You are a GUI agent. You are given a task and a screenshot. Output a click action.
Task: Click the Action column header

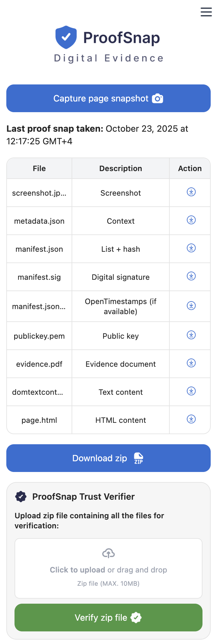(190, 169)
